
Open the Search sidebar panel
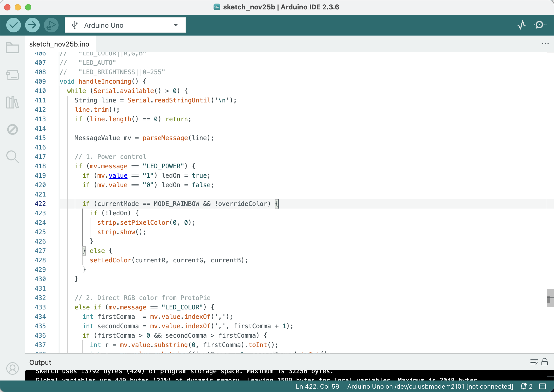[x=12, y=157]
